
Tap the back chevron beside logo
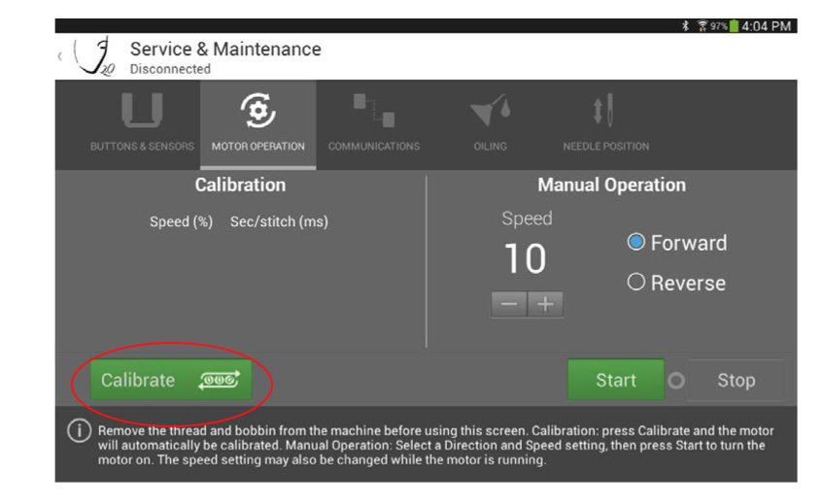60,56
